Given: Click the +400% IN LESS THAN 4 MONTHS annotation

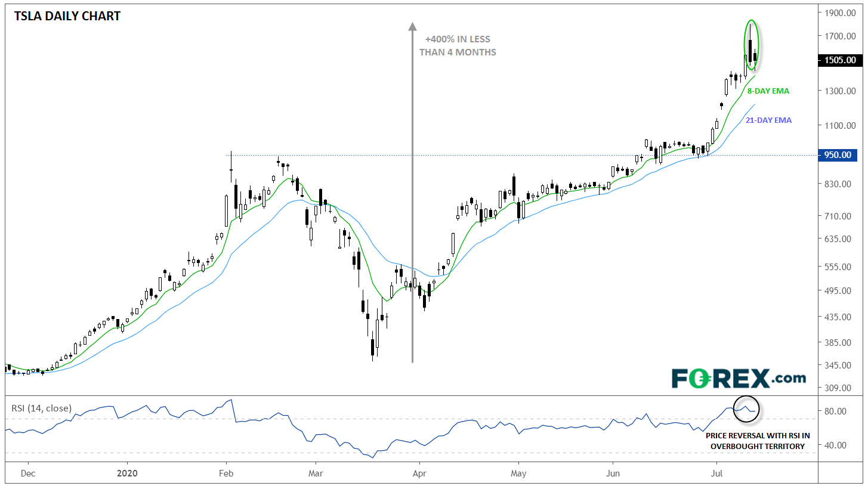Looking at the screenshot, I should point(458,46).
